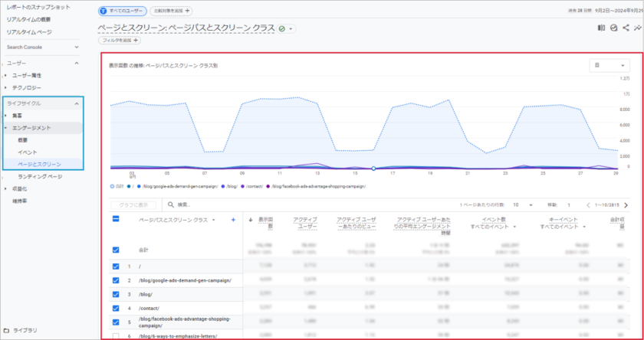Screen dimensions: 644x340
Task: Click the 比較対象を追加 button
Action: click(x=172, y=11)
